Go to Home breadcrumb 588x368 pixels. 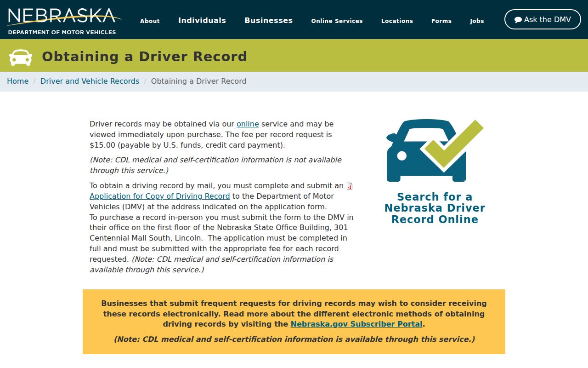(x=18, y=81)
